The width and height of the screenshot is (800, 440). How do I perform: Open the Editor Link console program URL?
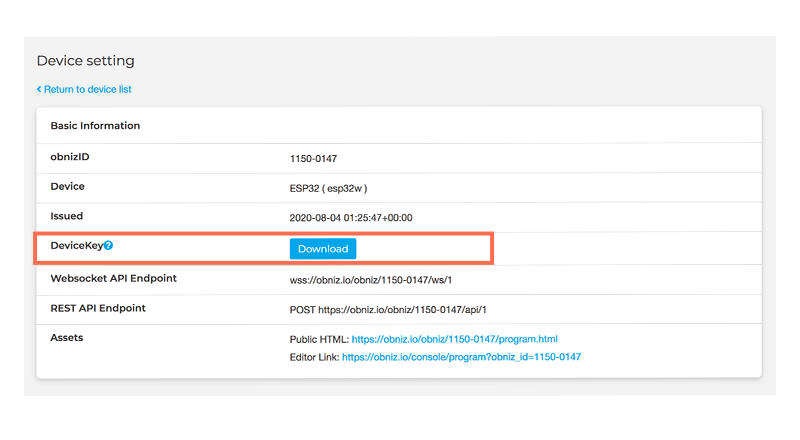pos(461,357)
